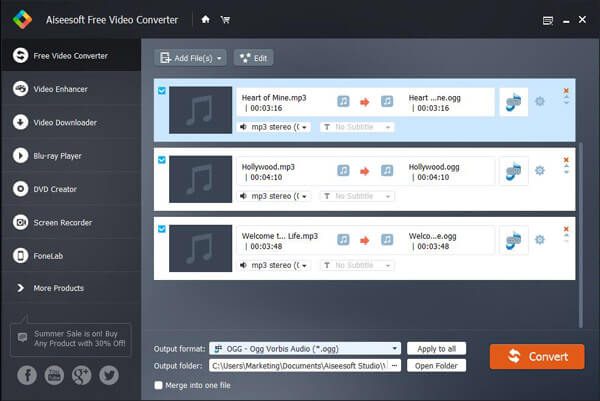Start conversion with Convert button
600x401 pixels.
click(537, 357)
